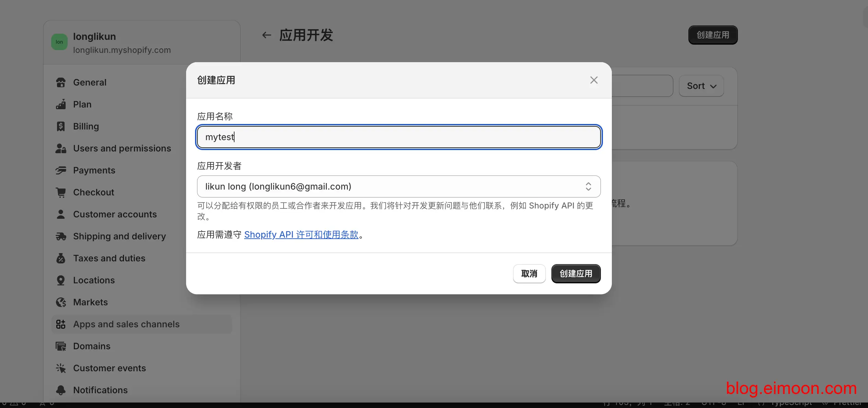Screen dimensions: 868x408
Task: Open the Shipping and delivery truck icon
Action: 60,236
